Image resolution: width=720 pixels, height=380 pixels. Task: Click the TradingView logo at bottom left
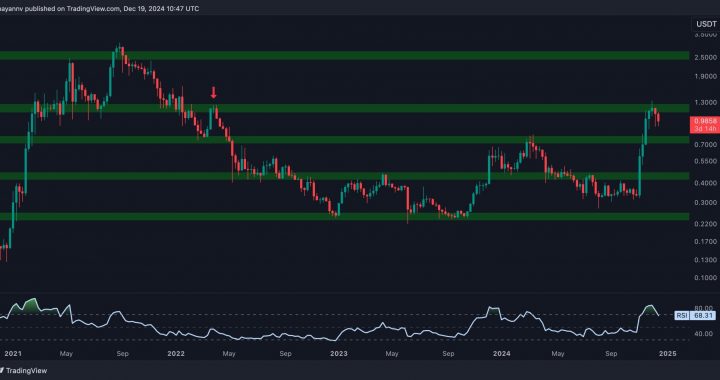(x=23, y=370)
